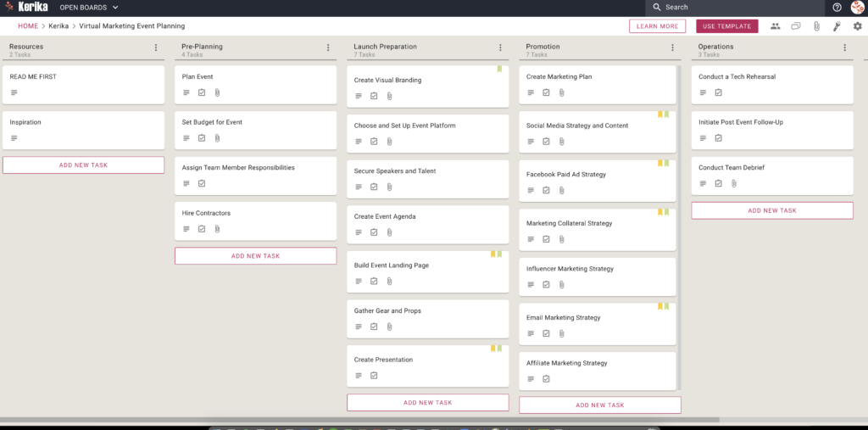
Task: Go to HOME breadcrumb link
Action: click(x=28, y=26)
